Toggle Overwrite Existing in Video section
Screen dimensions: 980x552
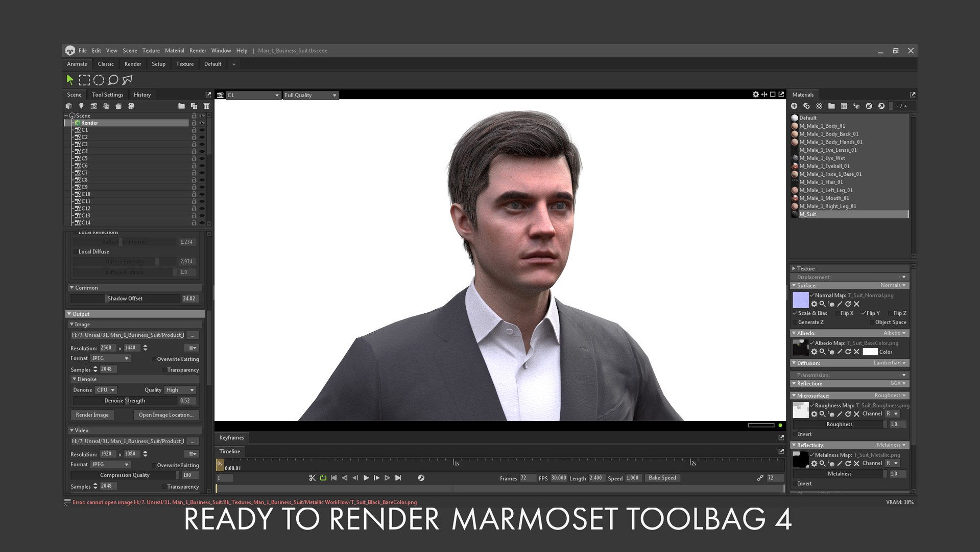(154, 466)
